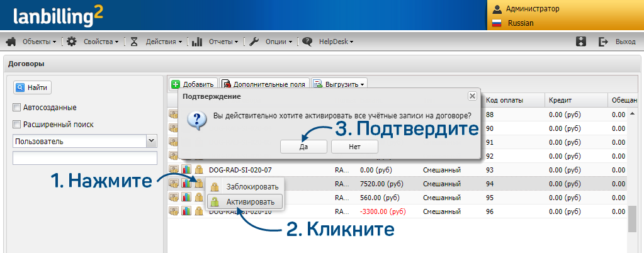
Task: Click coins icon in payment code 88 row
Action: 173,115
